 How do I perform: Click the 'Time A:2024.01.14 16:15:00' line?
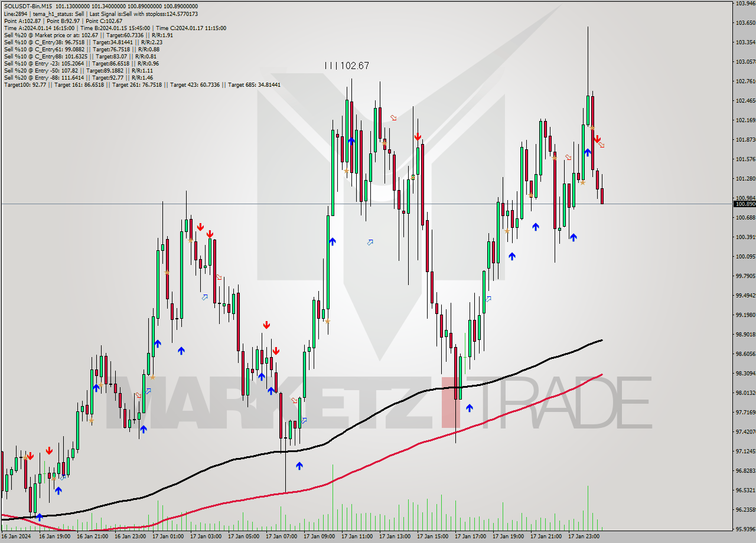(115, 28)
